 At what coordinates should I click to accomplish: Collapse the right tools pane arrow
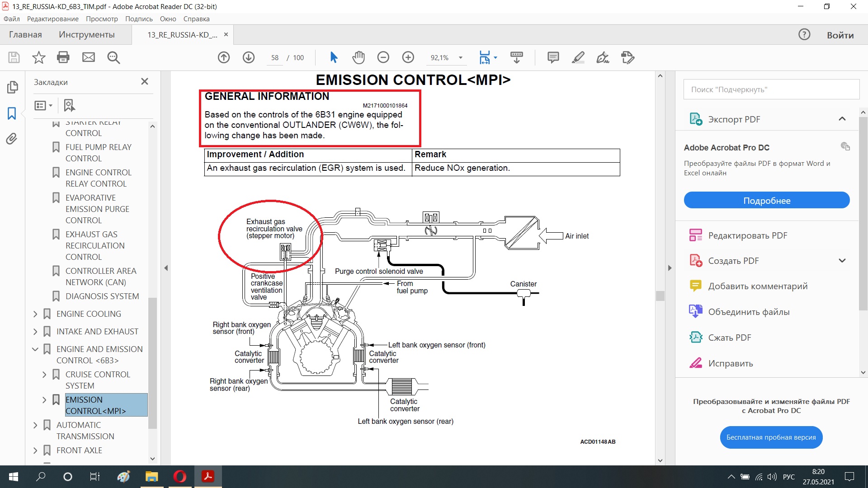(670, 268)
